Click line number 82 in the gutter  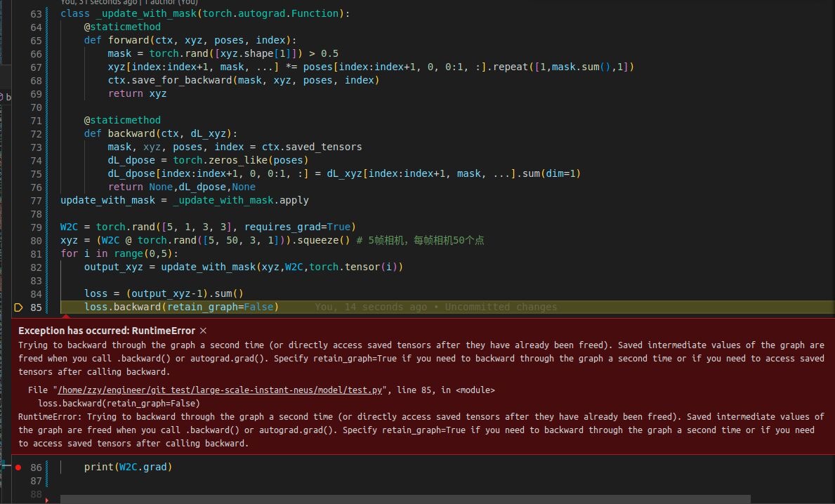coord(36,267)
